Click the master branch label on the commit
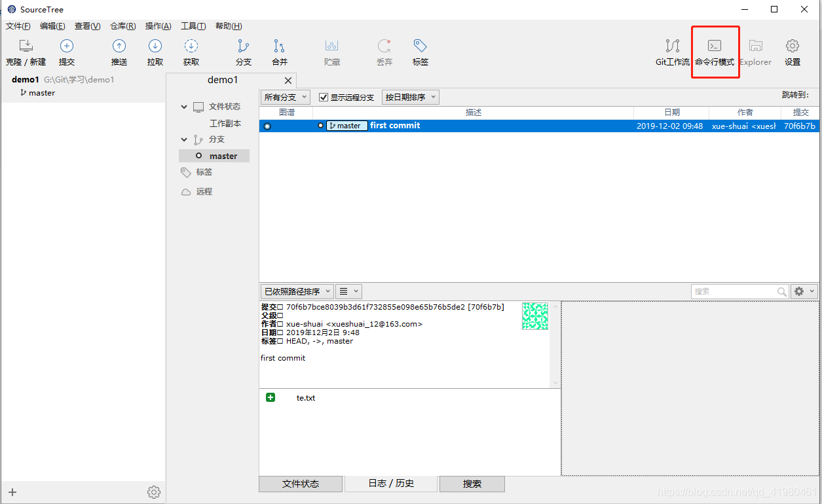The height and width of the screenshot is (504, 822). pos(347,126)
